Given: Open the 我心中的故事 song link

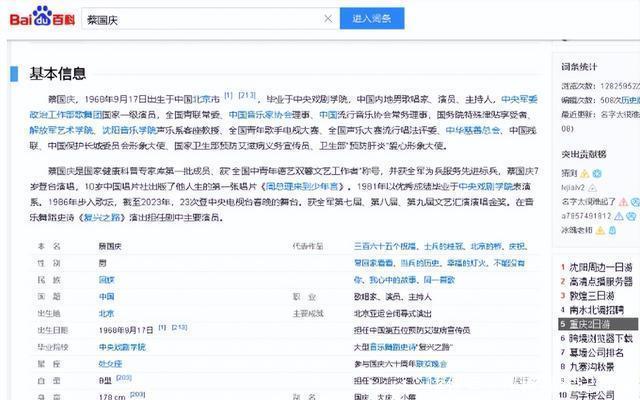Looking at the screenshot, I should 393,280.
